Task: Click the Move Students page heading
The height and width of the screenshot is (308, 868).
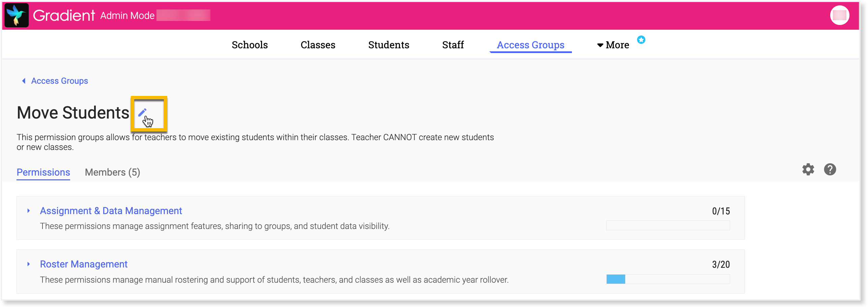Action: pyautogui.click(x=72, y=112)
